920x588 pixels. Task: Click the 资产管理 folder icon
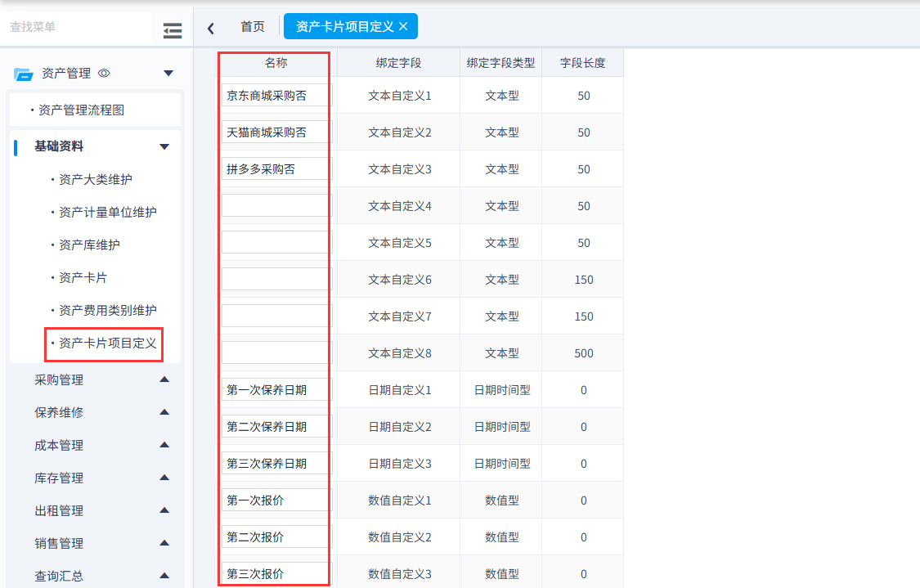tap(24, 74)
